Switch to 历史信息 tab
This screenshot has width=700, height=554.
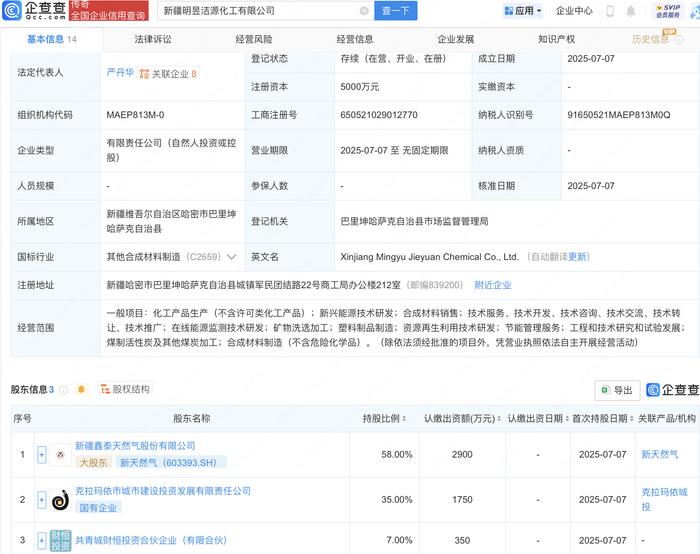(650, 39)
